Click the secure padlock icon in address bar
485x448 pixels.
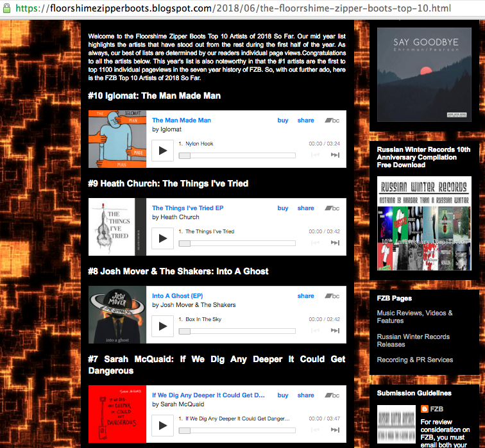tap(6, 8)
